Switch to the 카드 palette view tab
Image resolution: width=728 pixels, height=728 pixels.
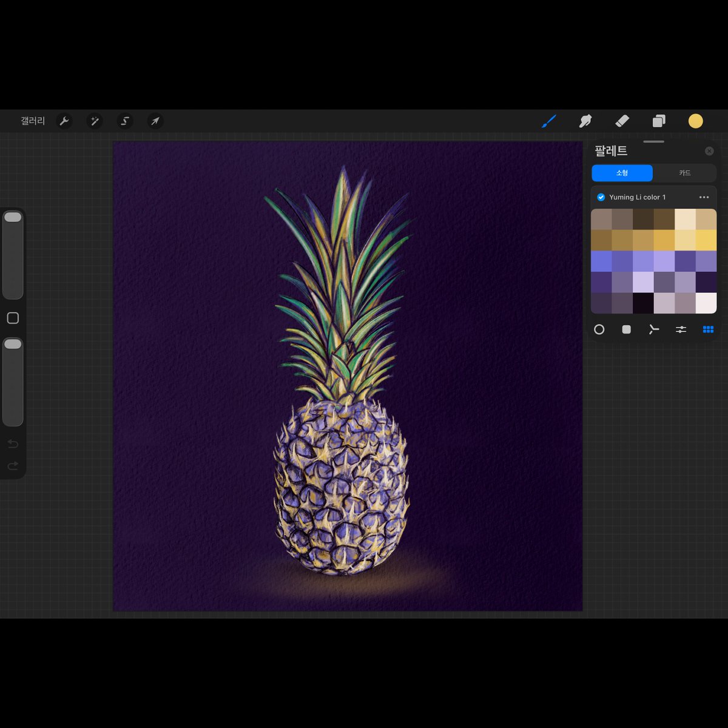coord(685,173)
